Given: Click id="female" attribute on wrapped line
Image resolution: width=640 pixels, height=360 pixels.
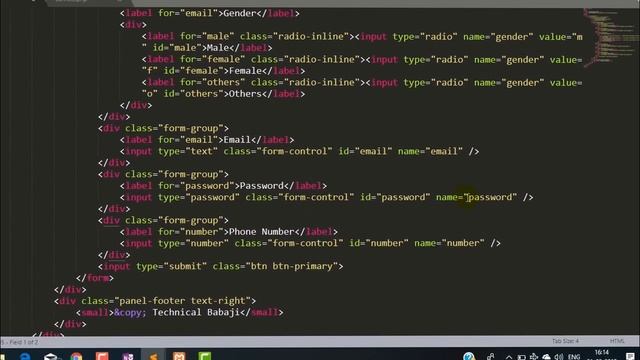Looking at the screenshot, I should pyautogui.click(x=193, y=71).
